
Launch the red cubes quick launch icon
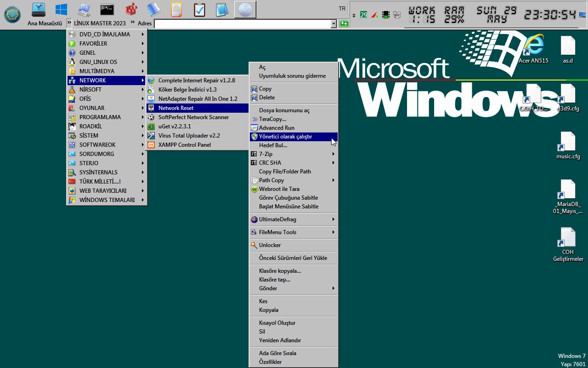[131, 9]
